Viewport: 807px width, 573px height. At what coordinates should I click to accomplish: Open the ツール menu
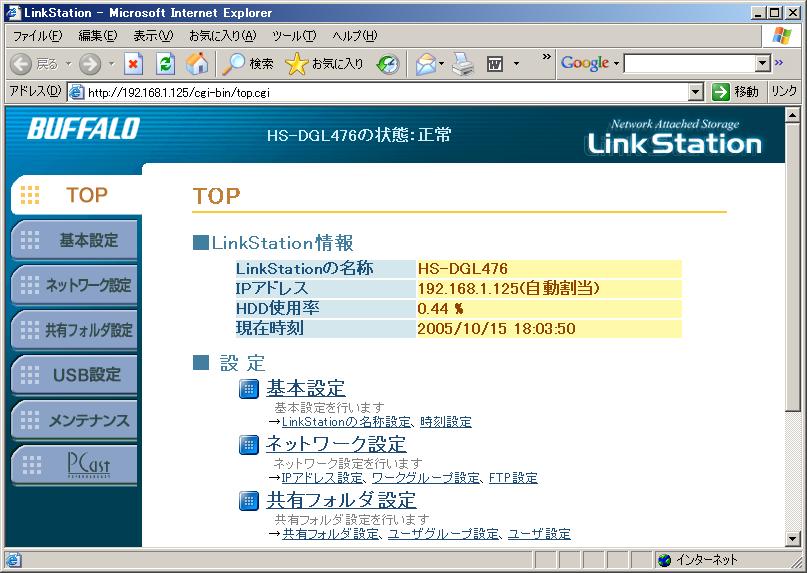(x=294, y=36)
